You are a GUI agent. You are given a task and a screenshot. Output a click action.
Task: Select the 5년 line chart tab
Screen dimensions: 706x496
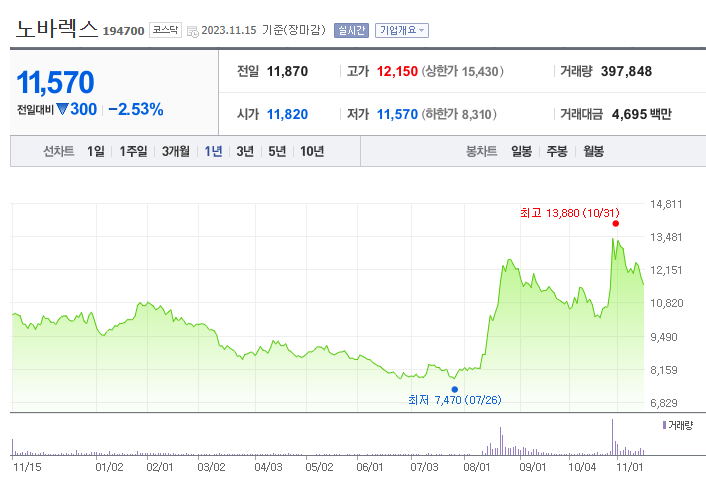pos(277,151)
